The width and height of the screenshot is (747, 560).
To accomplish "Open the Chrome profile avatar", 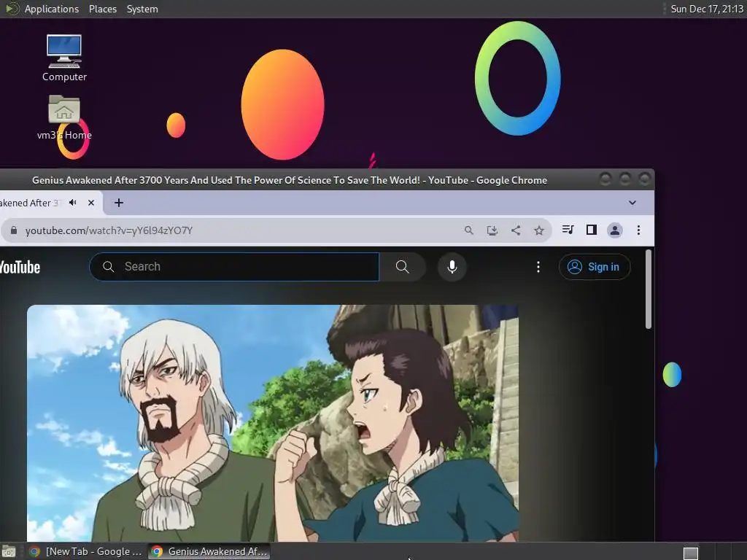I will (x=614, y=230).
